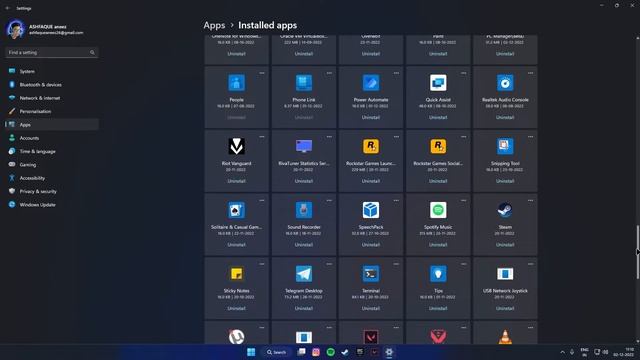The height and width of the screenshot is (360, 640).
Task: Click the Phone Link app icon
Action: (x=304, y=83)
